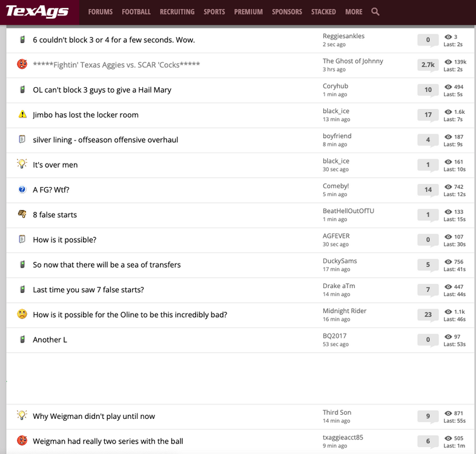Image resolution: width=476 pixels, height=454 pixels.
Task: Click sad face icon beside Oline incredibly bad thread
Action: (x=22, y=314)
